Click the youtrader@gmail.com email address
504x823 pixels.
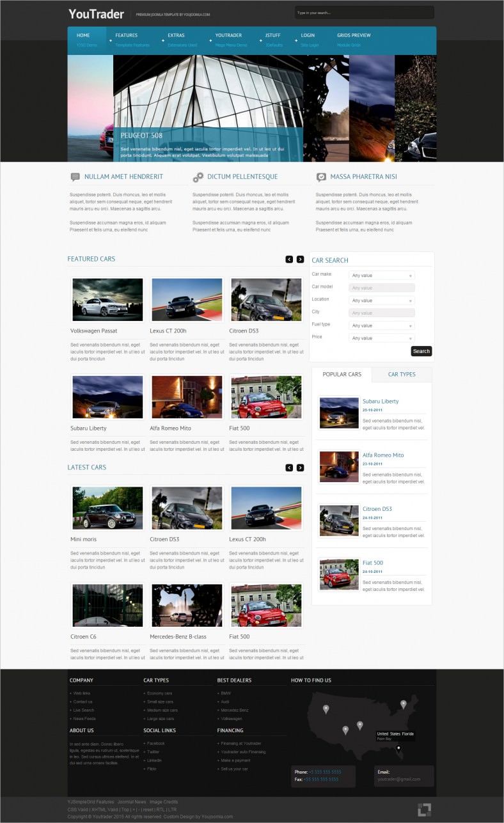399,780
